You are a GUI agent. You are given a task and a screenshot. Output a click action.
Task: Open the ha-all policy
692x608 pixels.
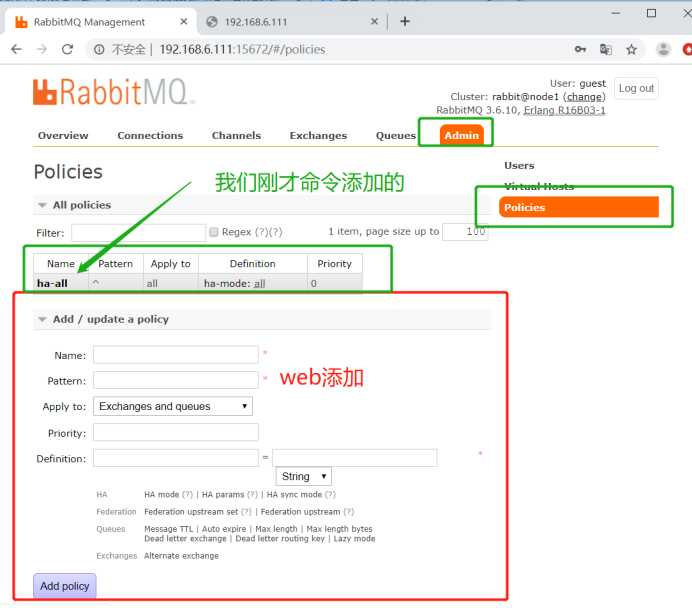tap(52, 283)
